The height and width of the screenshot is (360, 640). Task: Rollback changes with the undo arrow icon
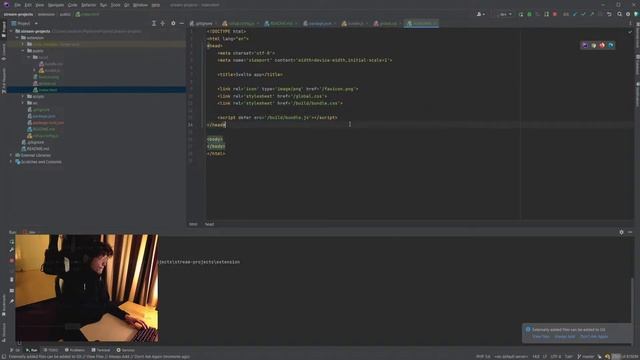click(609, 14)
